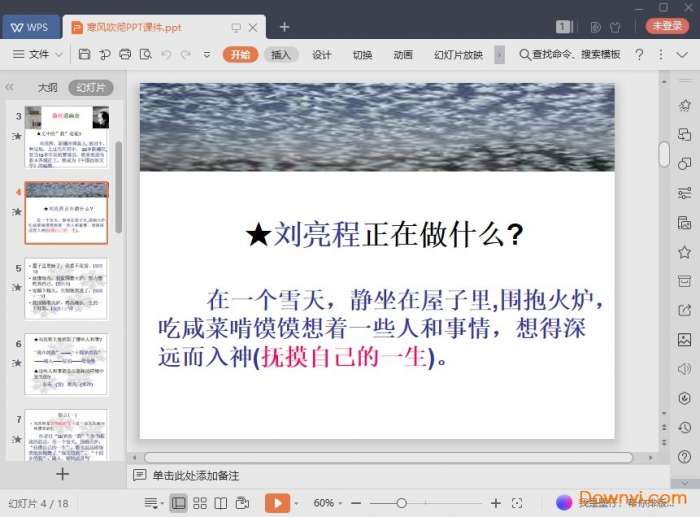This screenshot has width=700, height=517.
Task: Click the help question mark icon
Action: (639, 54)
